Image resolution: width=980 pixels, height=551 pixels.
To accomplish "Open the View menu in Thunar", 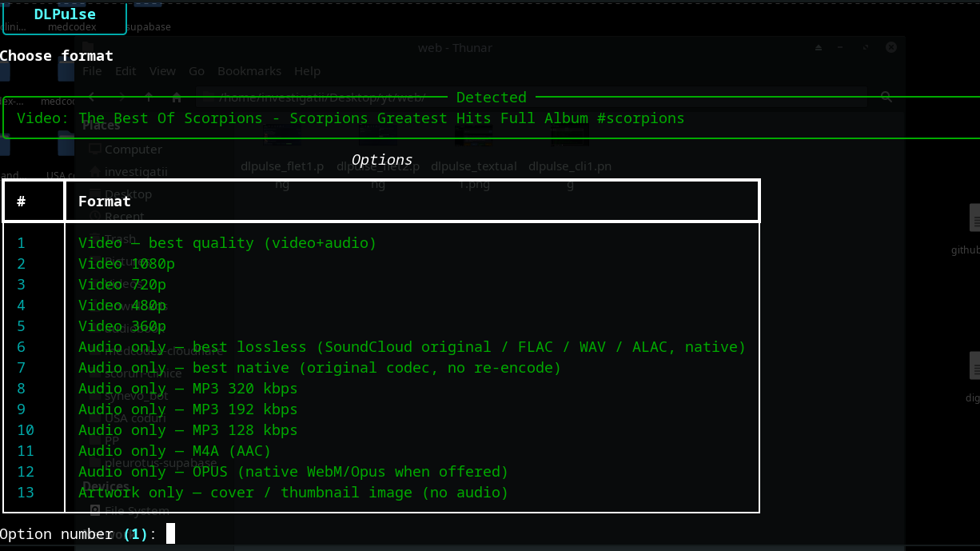I will click(x=162, y=71).
